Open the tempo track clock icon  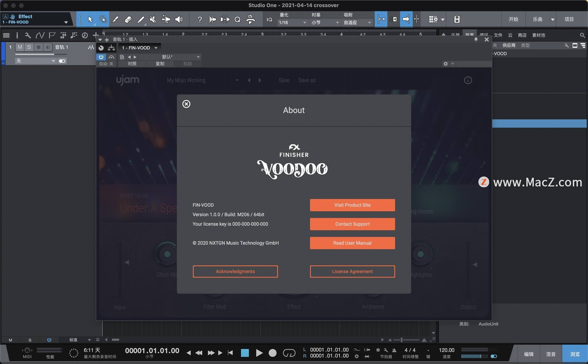85,35
